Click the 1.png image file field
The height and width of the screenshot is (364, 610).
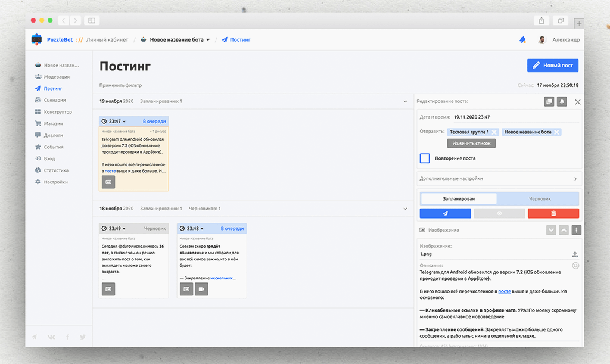click(494, 254)
